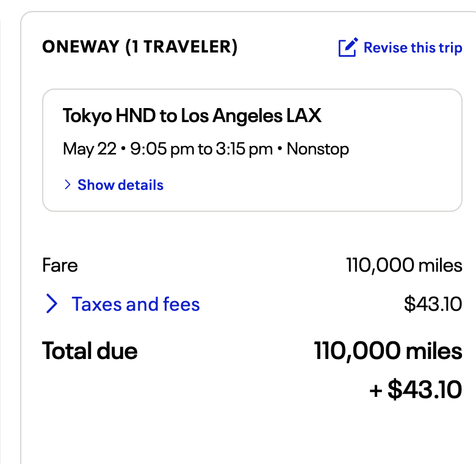Click the Show details link text

click(x=120, y=185)
